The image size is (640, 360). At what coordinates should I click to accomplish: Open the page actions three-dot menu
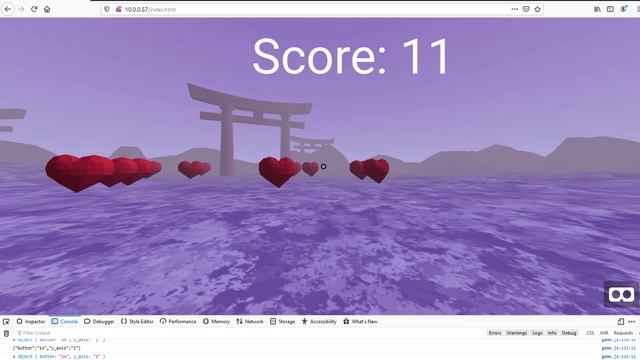(515, 9)
